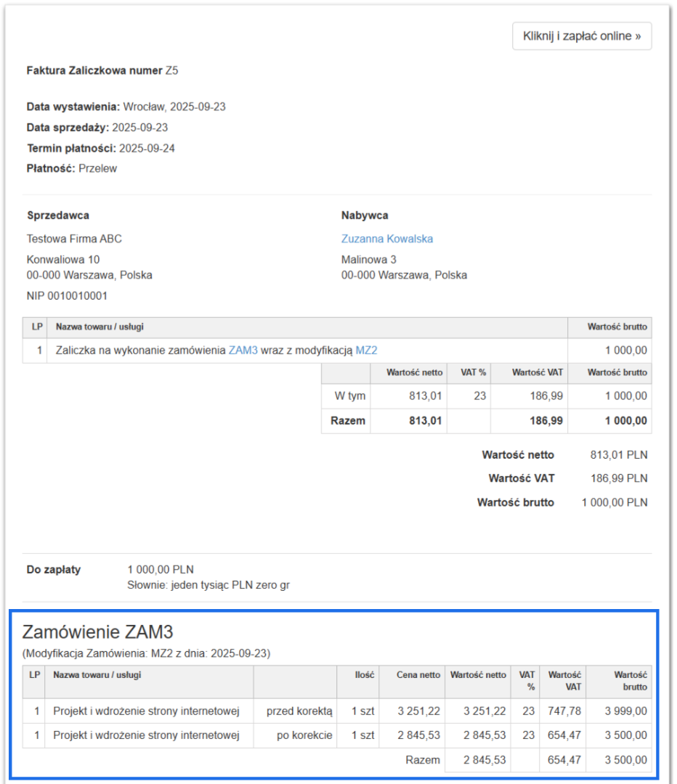The width and height of the screenshot is (677, 784).
Task: Click VAT rate 23 in 'W tym' row
Action: [480, 396]
